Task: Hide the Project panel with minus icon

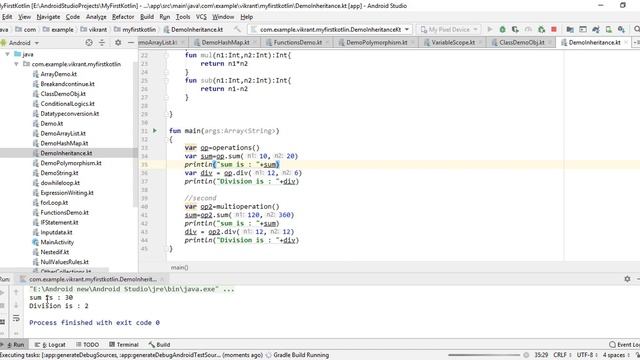Action: coord(131,42)
